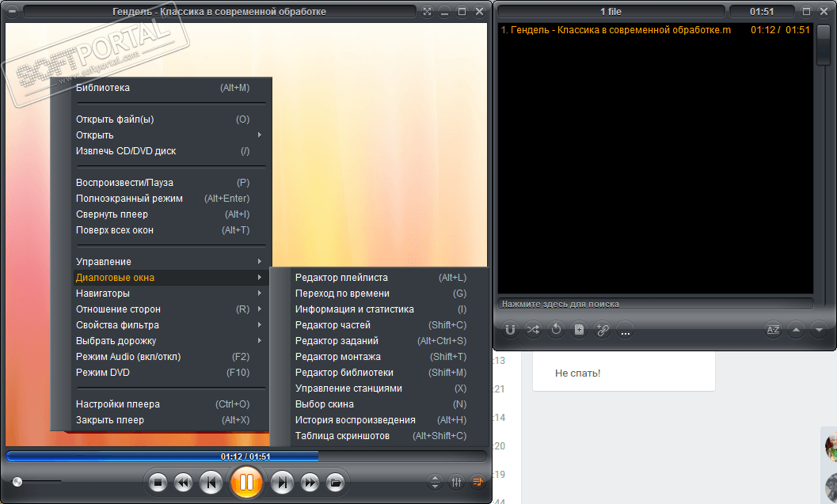Expand the Управление submenu
This screenshot has width=837, height=504.
(x=163, y=262)
